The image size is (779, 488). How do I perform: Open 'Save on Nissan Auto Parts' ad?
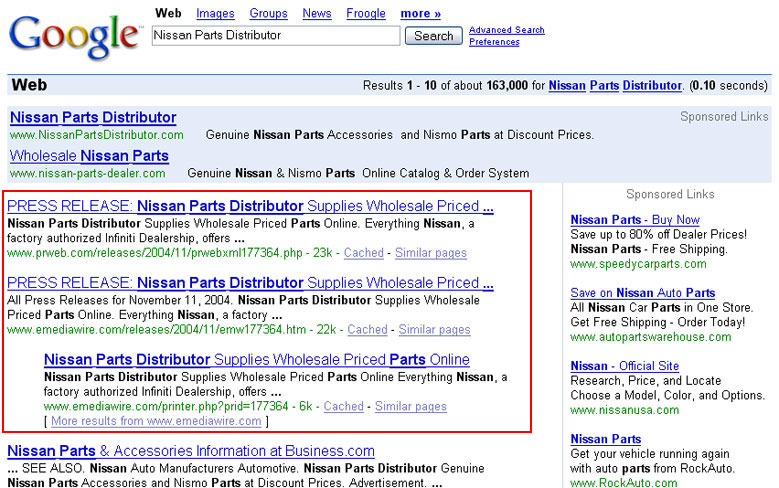click(642, 293)
